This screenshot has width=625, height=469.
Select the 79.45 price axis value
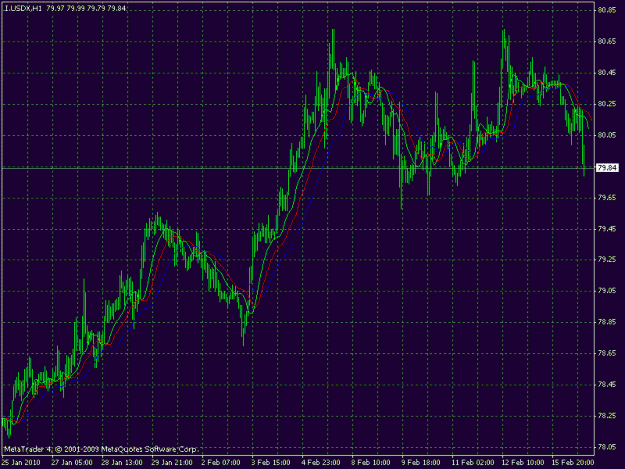[x=607, y=229]
